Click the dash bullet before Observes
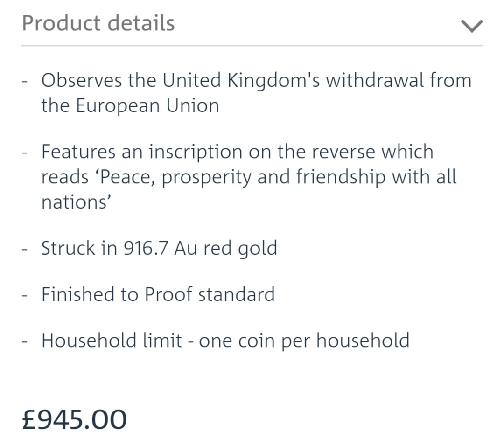 24,82
